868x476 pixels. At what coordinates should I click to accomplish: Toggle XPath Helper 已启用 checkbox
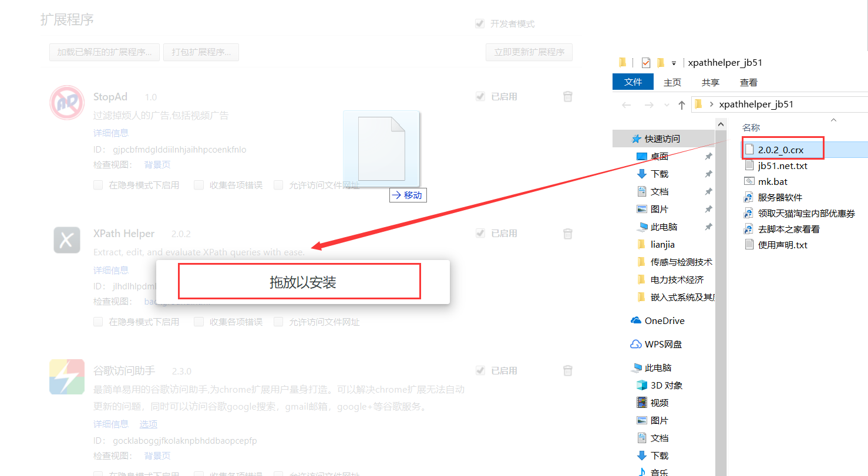480,233
